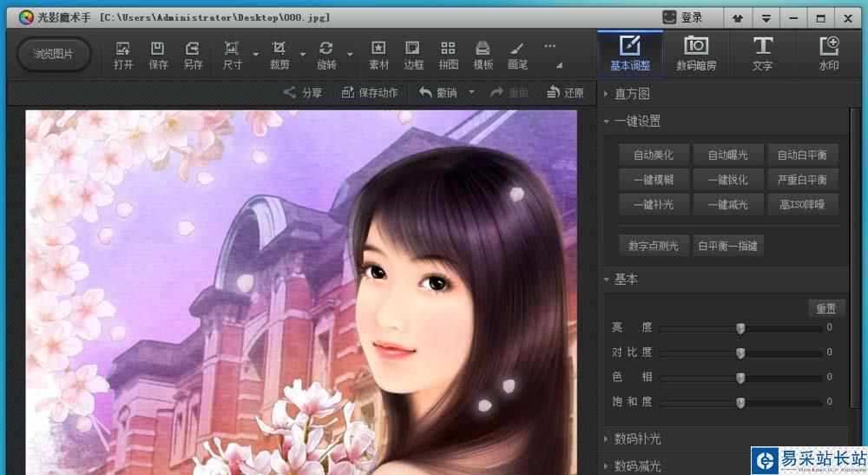This screenshot has height=475, width=868.
Task: Open the 撤销 history dropdown arrow
Action: coord(471,92)
